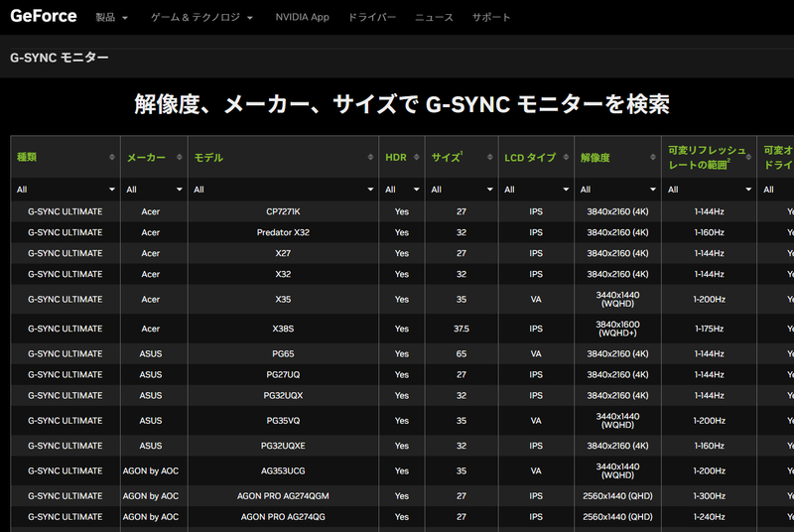Open the 解像度 filter dropdown

617,190
